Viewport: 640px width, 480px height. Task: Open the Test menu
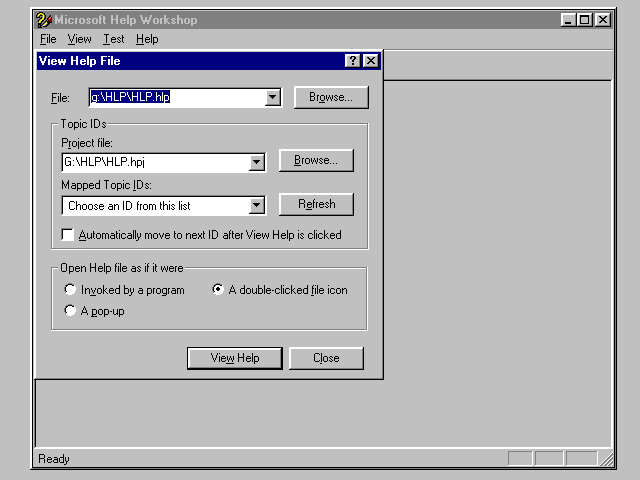[113, 39]
